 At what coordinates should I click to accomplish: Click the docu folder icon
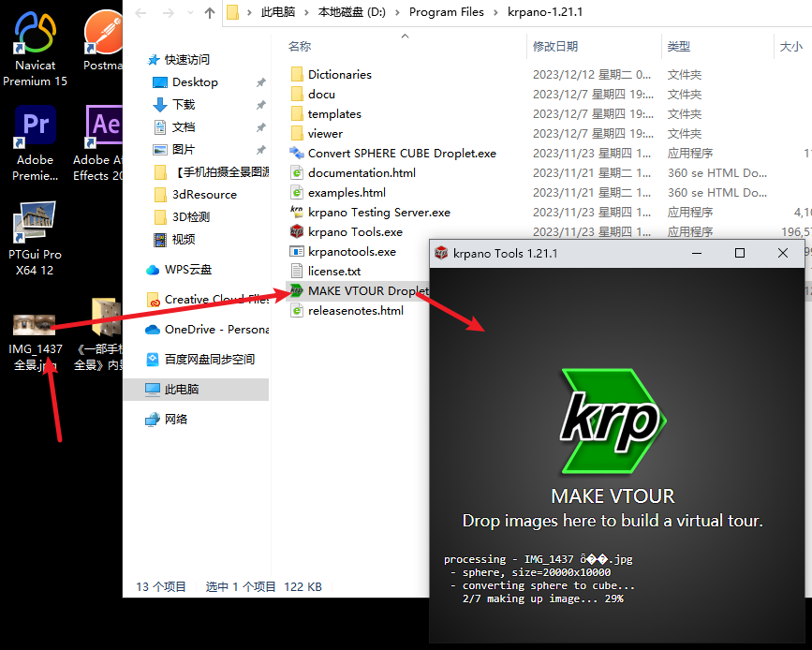pos(297,95)
